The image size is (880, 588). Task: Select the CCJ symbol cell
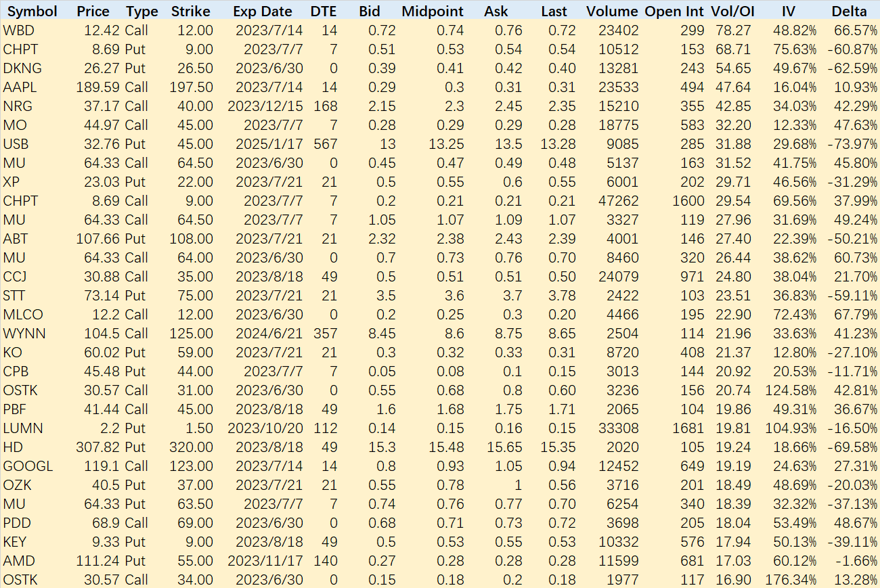pyautogui.click(x=14, y=277)
